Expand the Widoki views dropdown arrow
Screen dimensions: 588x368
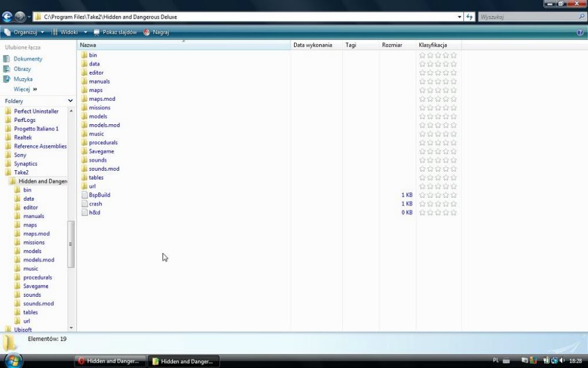point(85,32)
